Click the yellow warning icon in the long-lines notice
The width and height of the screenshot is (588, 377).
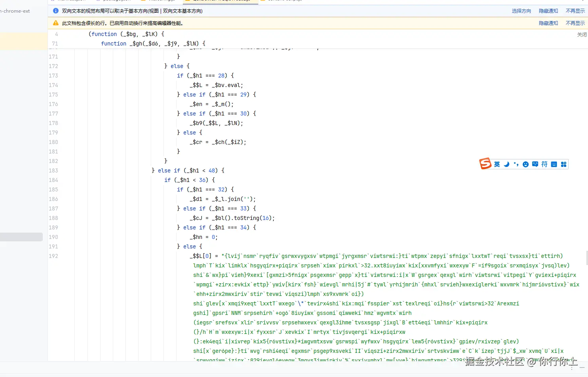click(56, 23)
